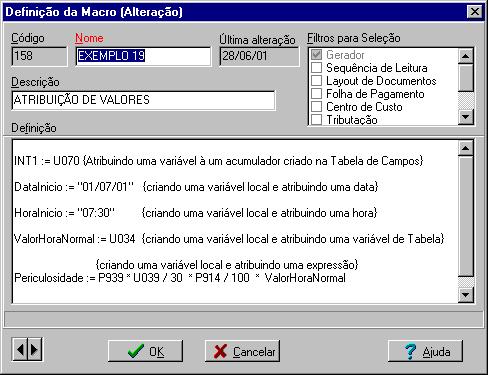Click the Descrição label
The width and height of the screenshot is (488, 375).
pos(35,82)
